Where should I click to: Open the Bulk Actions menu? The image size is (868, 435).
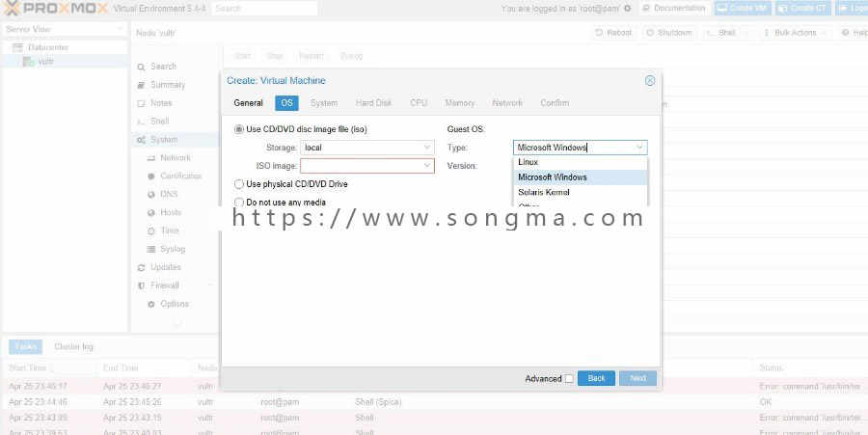[x=795, y=33]
